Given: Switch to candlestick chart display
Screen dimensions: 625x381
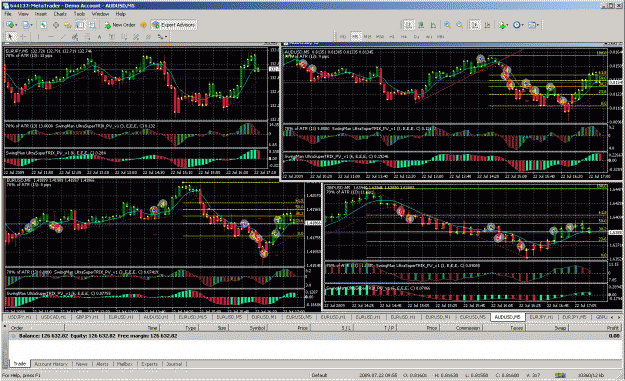Looking at the screenshot, I should pos(421,25).
